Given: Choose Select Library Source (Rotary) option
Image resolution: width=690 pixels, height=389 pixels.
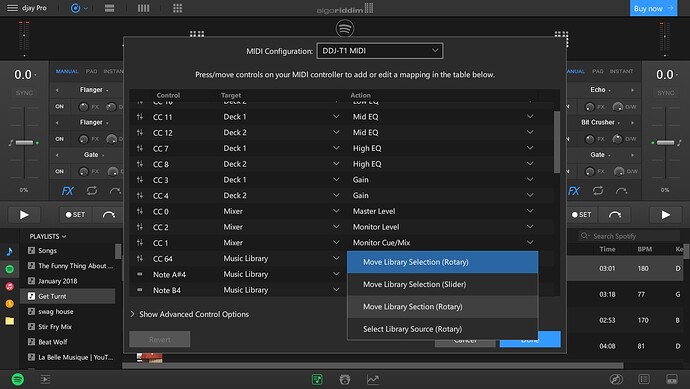Looking at the screenshot, I should tap(442, 329).
